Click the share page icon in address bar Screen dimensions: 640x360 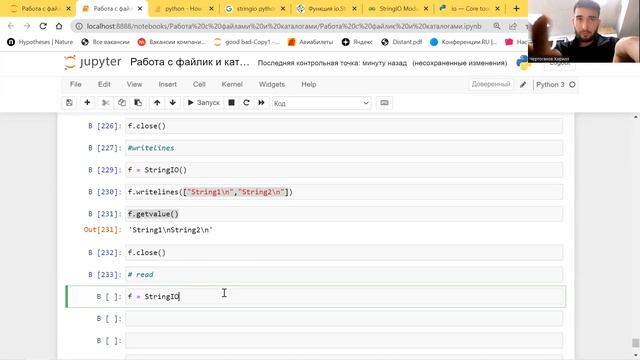[x=513, y=26]
